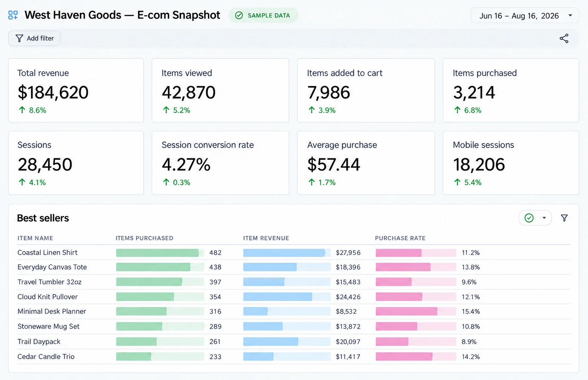Click the dashboard grid icon beside the title
This screenshot has height=380, width=588.
click(x=13, y=15)
